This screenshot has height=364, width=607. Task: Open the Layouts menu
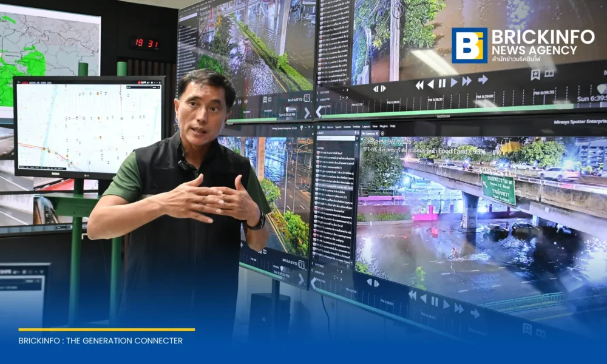(x=366, y=126)
